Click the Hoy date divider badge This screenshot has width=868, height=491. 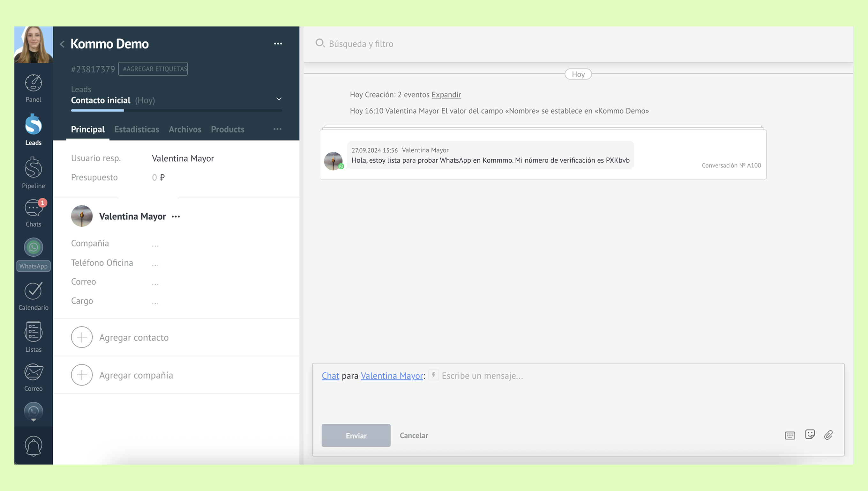pos(578,74)
